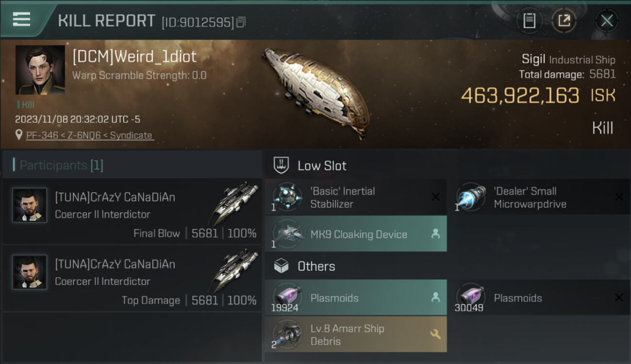Open the Top Damage participant entry
The height and width of the screenshot is (364, 631).
(x=132, y=278)
